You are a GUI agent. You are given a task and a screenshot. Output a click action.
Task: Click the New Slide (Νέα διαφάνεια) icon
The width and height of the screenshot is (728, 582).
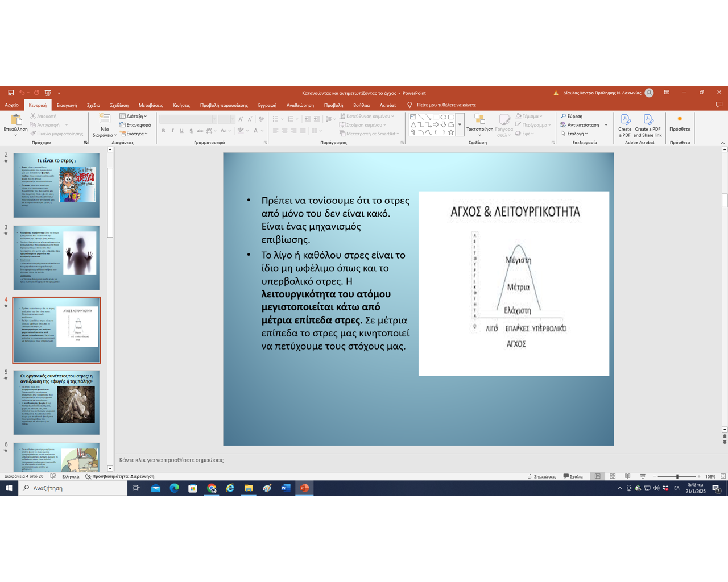[105, 119]
